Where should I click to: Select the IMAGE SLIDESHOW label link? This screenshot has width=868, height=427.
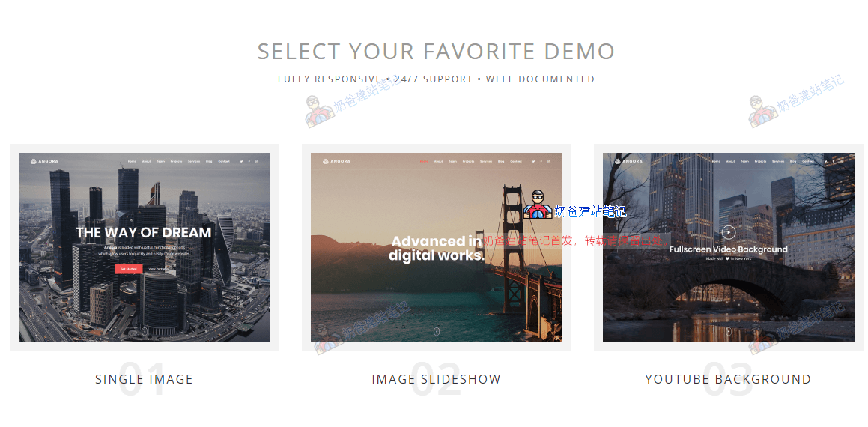[436, 379]
